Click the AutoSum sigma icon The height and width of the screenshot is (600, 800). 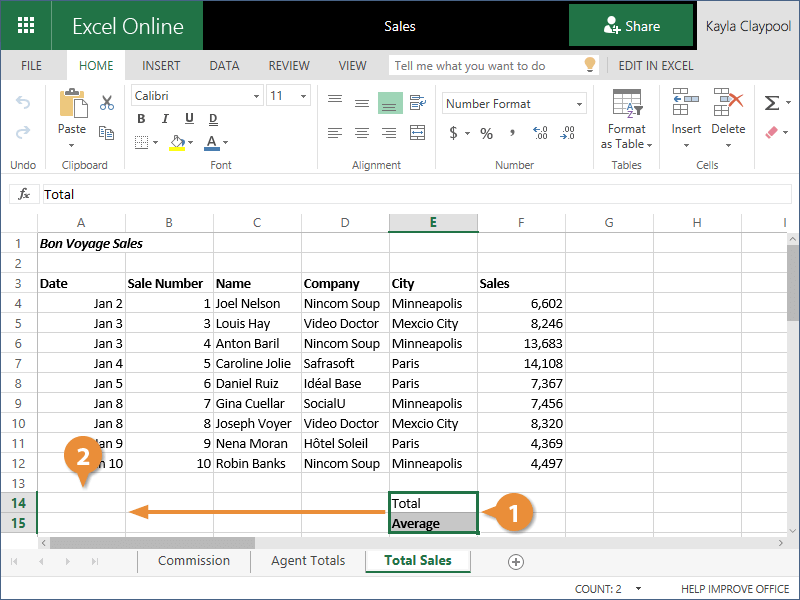771,103
